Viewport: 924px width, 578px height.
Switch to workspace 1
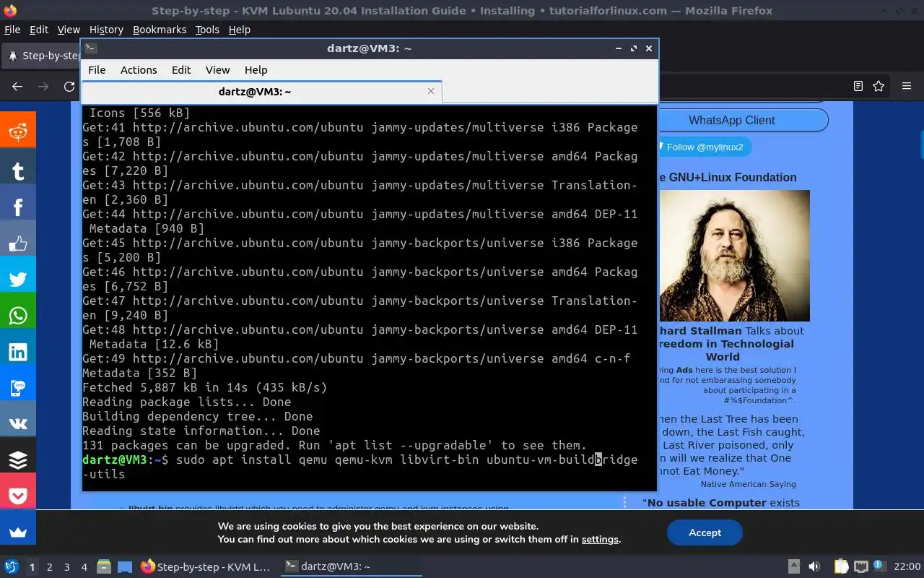(32, 567)
